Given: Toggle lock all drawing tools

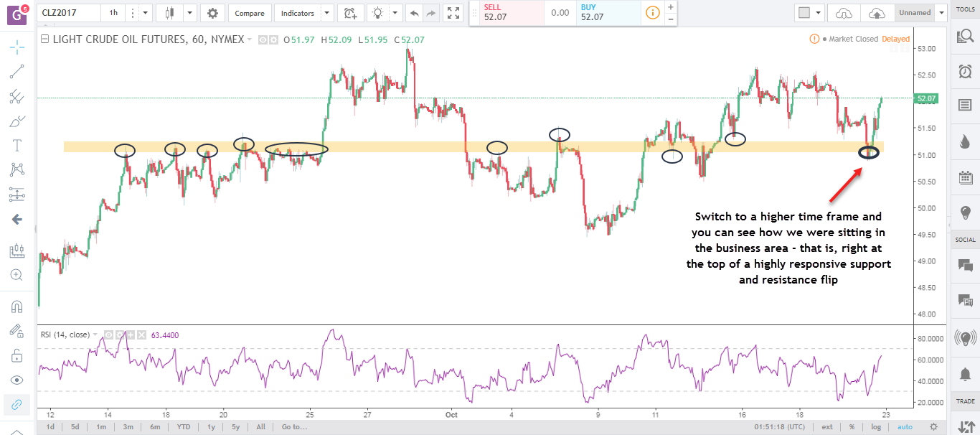Looking at the screenshot, I should (17, 355).
